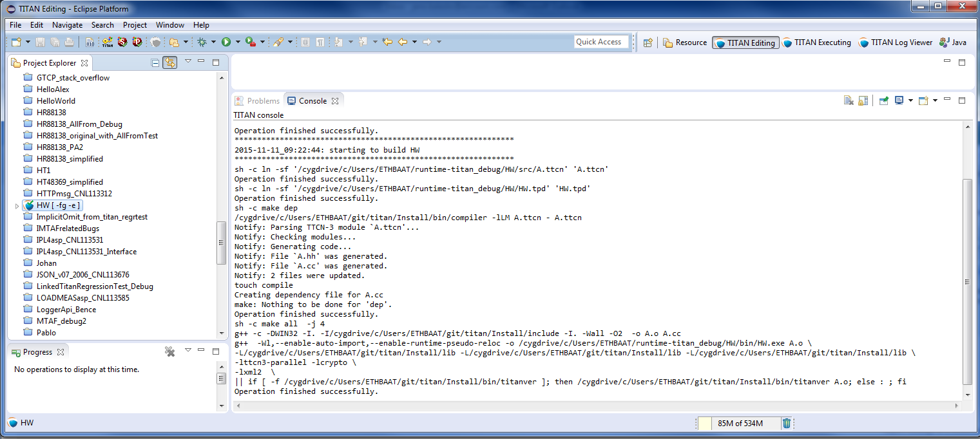Click the TITAN build toolbar icon
Screen dimensions: 980x439
[x=108, y=42]
